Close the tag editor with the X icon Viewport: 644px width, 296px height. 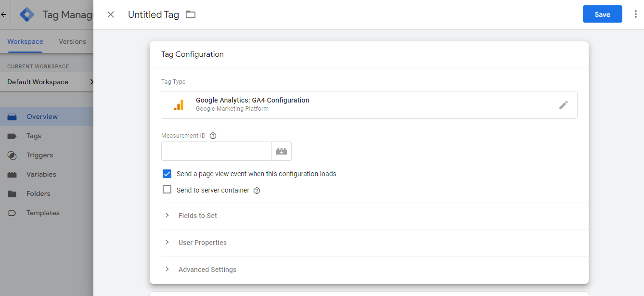pyautogui.click(x=111, y=14)
